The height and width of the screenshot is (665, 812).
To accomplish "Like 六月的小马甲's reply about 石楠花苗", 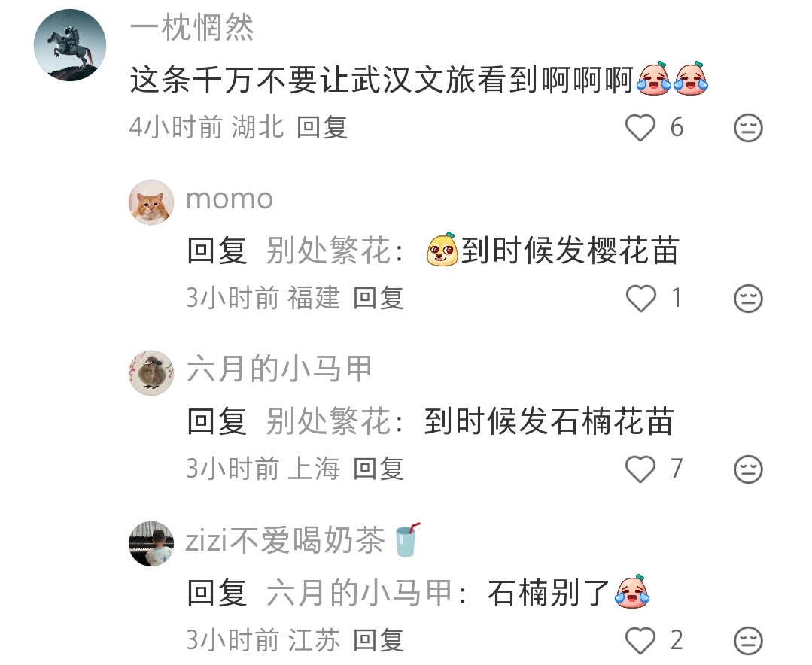I will point(640,469).
